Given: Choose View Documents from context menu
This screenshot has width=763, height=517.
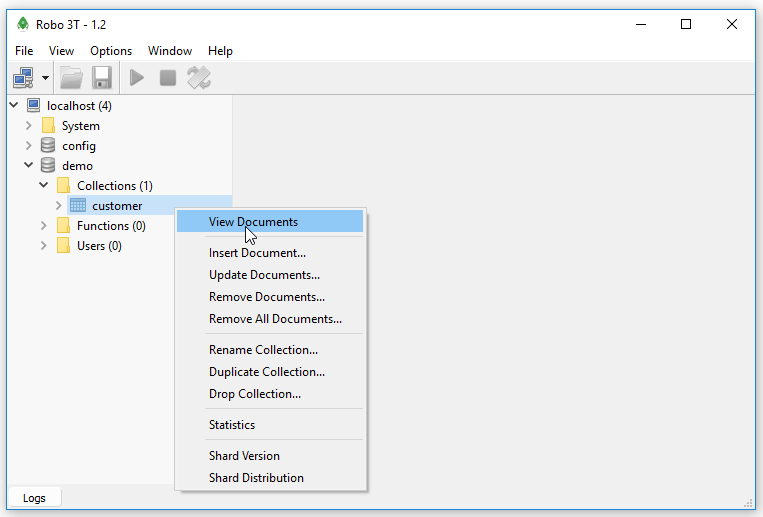Looking at the screenshot, I should tap(270, 222).
